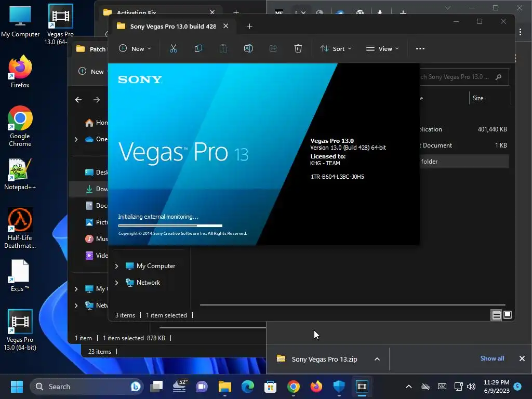Open Firefox desktop shortcut
This screenshot has width=532, height=399.
click(x=20, y=72)
